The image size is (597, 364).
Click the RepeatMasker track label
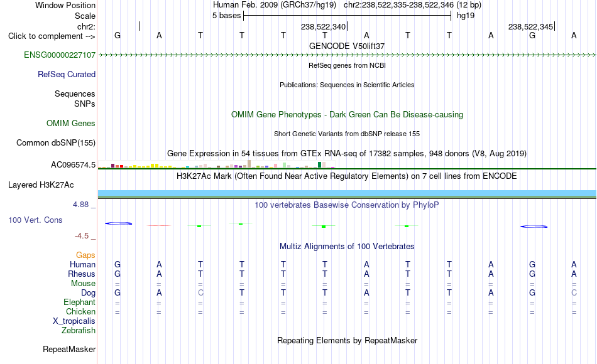coord(69,349)
